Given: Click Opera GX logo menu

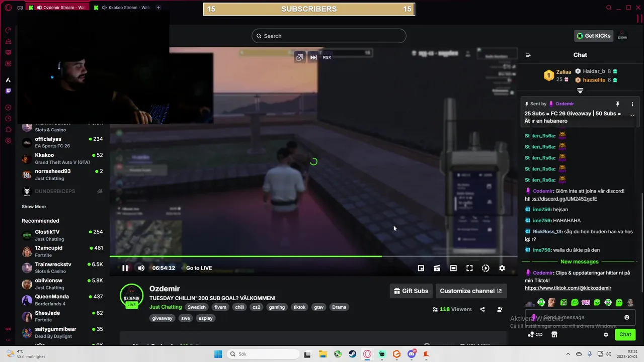Looking at the screenshot, I should click(8, 8).
